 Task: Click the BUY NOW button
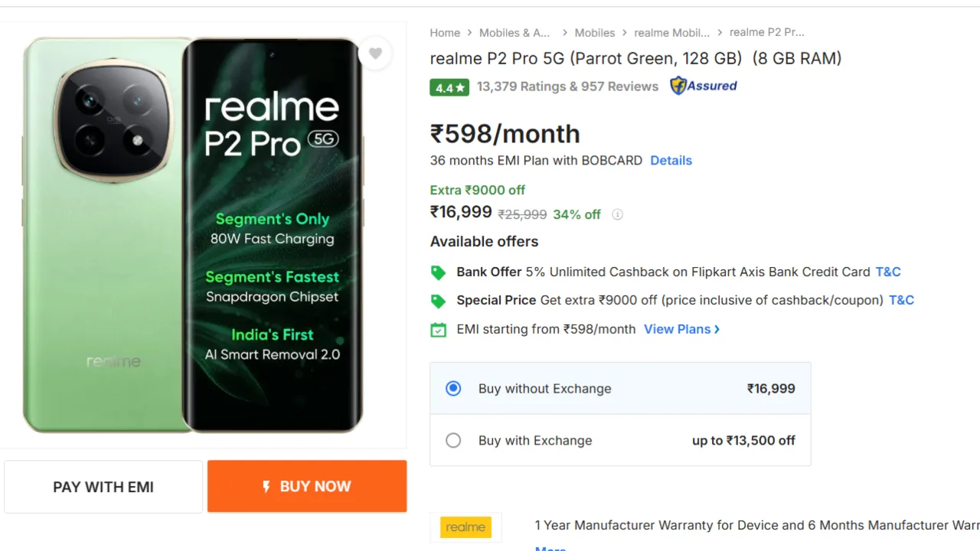[307, 487]
